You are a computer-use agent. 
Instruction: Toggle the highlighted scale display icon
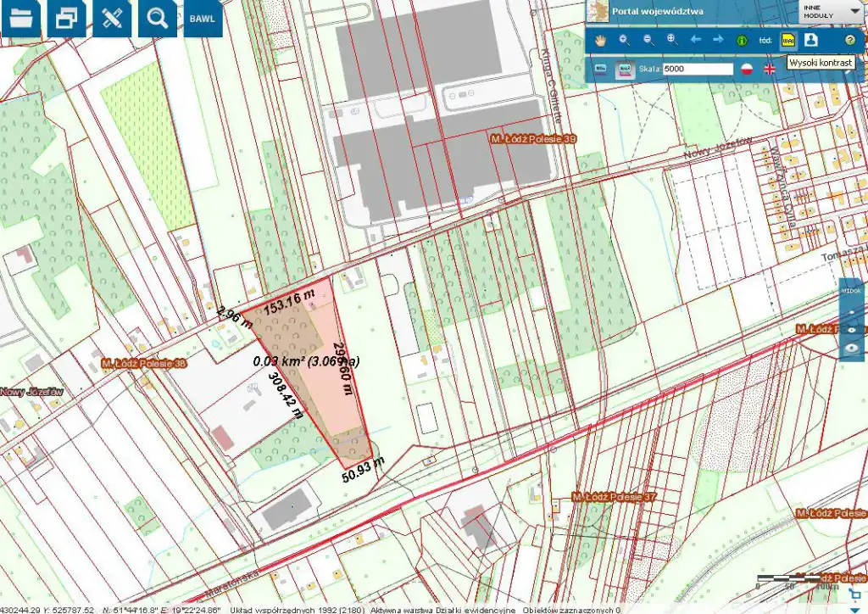(625, 70)
